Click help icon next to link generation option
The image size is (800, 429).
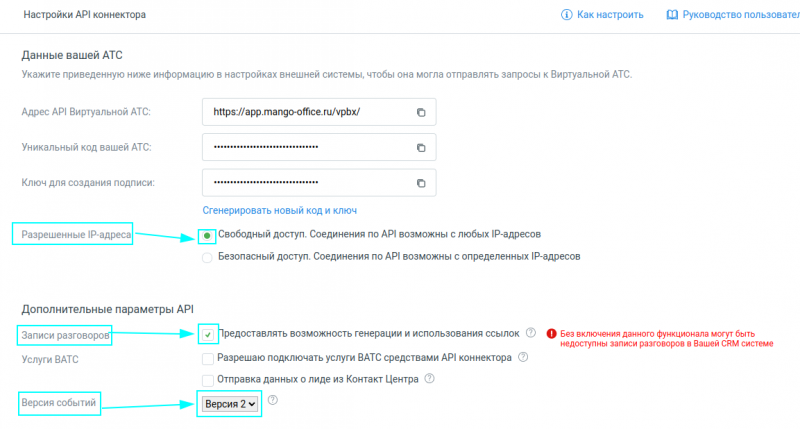531,333
